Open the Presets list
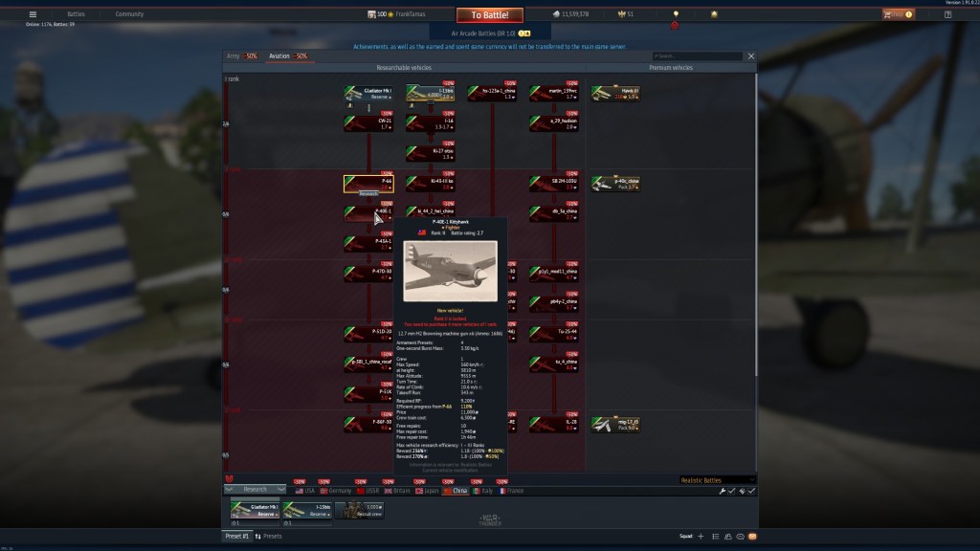Screen dimensions: 980x551 point(272,537)
